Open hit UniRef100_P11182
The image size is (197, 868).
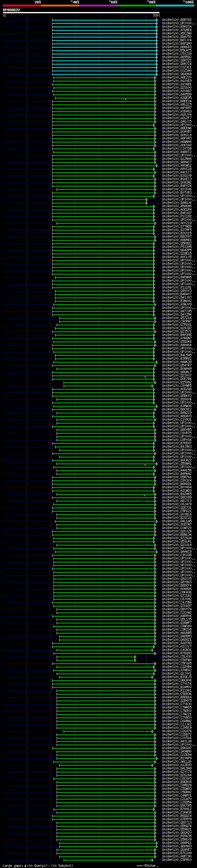click(176, 216)
